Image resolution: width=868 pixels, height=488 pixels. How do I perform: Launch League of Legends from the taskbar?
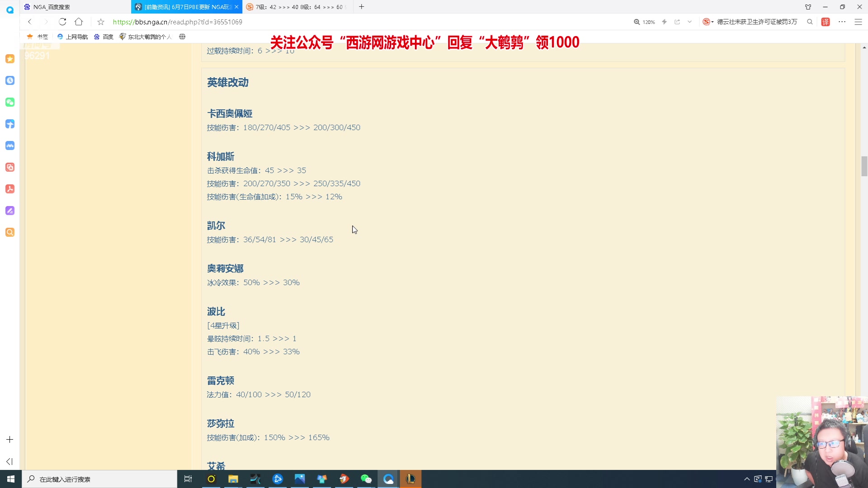pos(410,479)
